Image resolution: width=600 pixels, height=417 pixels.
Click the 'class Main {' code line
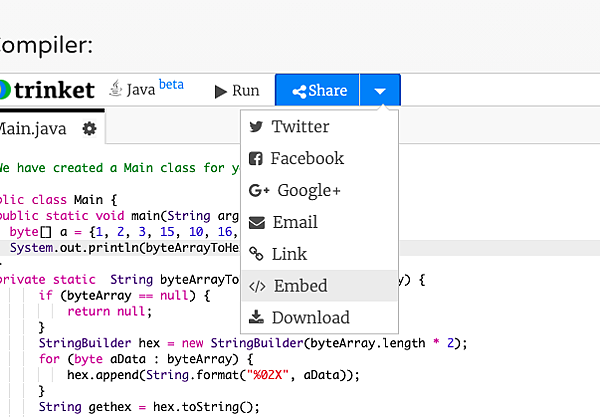point(59,200)
